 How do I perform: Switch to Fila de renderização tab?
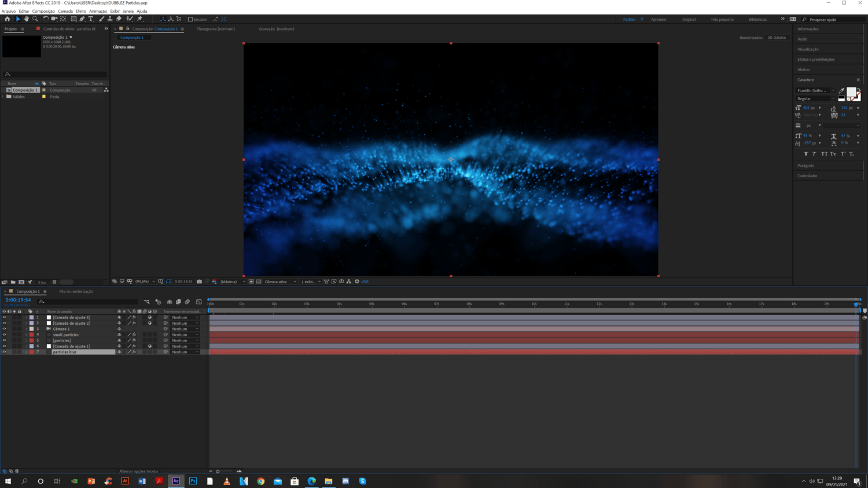76,292
